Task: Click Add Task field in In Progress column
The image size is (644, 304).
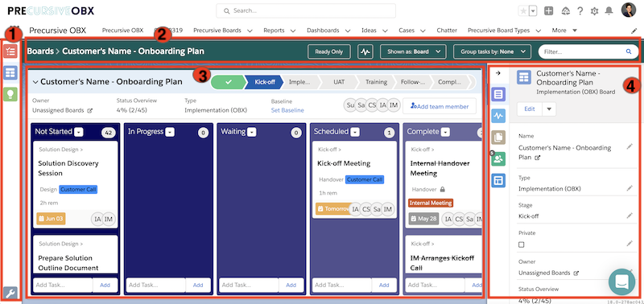Action: click(x=155, y=286)
